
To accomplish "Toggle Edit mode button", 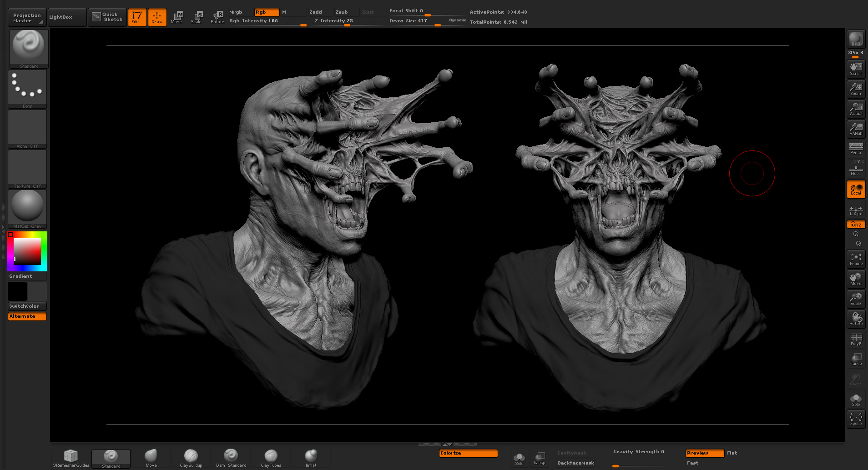I will [137, 17].
